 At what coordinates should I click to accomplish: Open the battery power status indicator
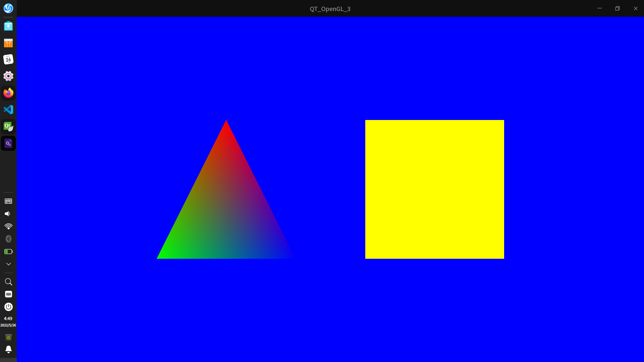pos(8,251)
